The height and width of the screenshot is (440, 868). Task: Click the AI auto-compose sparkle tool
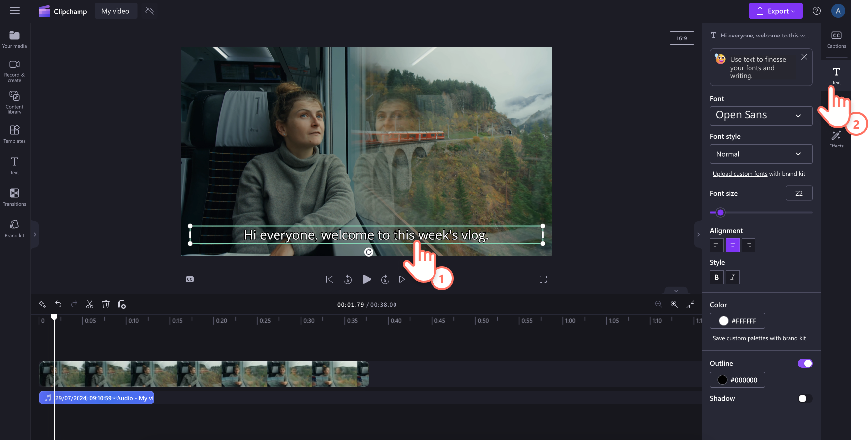click(42, 304)
